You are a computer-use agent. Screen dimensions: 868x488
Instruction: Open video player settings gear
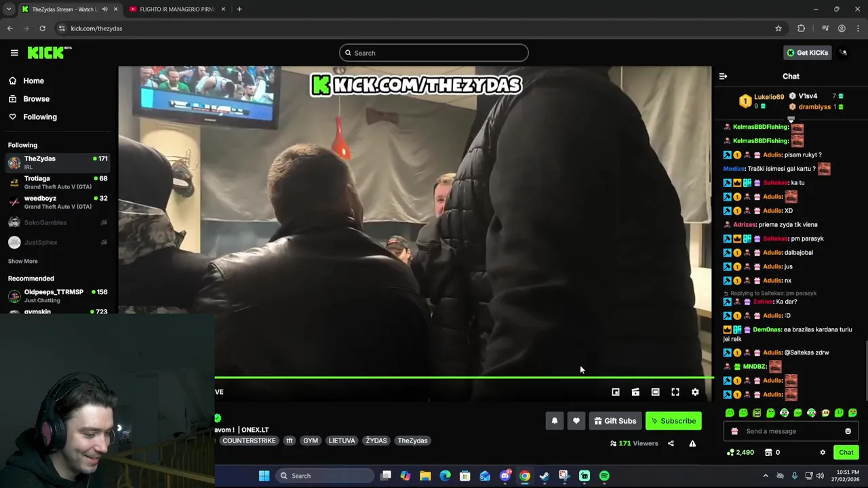(695, 392)
